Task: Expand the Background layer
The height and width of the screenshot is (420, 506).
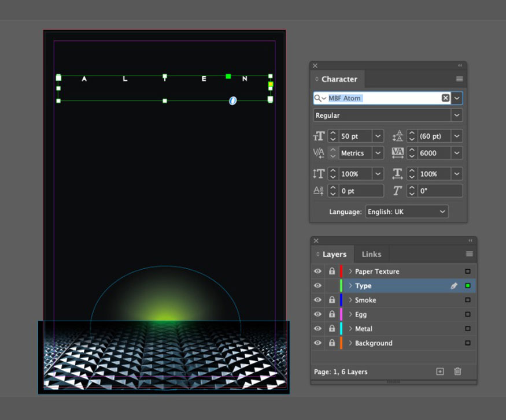Action: 350,343
